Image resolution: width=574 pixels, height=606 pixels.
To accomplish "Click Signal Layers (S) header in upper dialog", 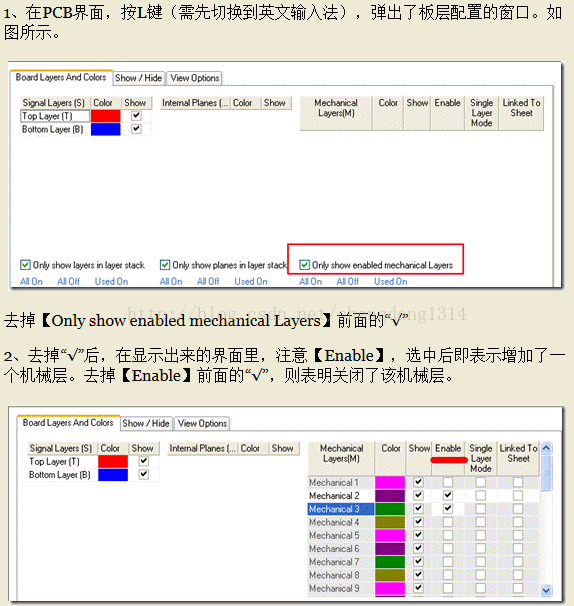I will [55, 103].
